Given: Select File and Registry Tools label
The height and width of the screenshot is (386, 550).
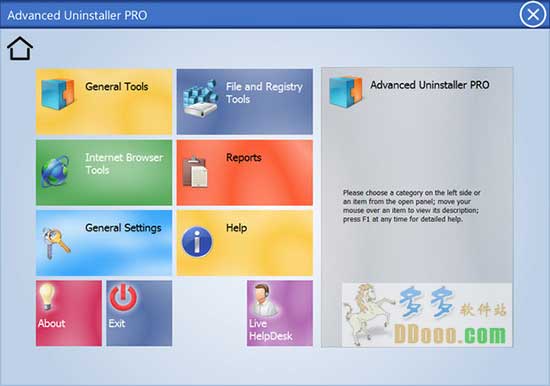Looking at the screenshot, I should [264, 93].
